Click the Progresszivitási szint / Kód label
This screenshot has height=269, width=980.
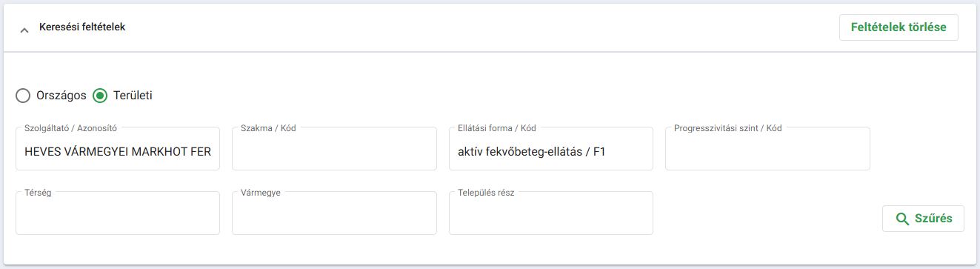[728, 127]
